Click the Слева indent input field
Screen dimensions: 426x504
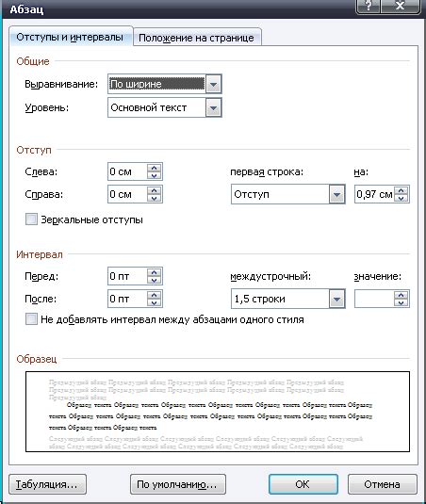coord(127,171)
